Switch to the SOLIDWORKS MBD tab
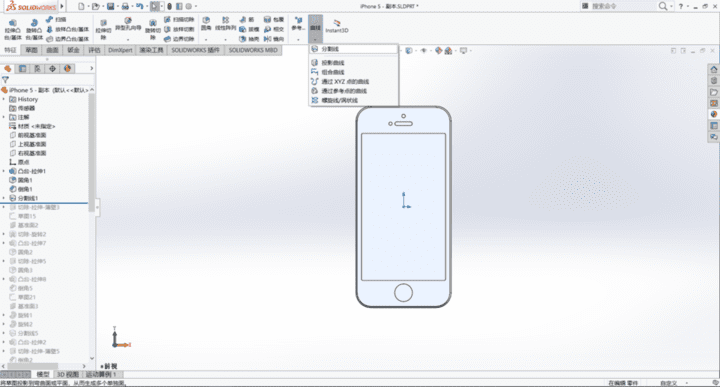The width and height of the screenshot is (720, 387). [x=253, y=50]
